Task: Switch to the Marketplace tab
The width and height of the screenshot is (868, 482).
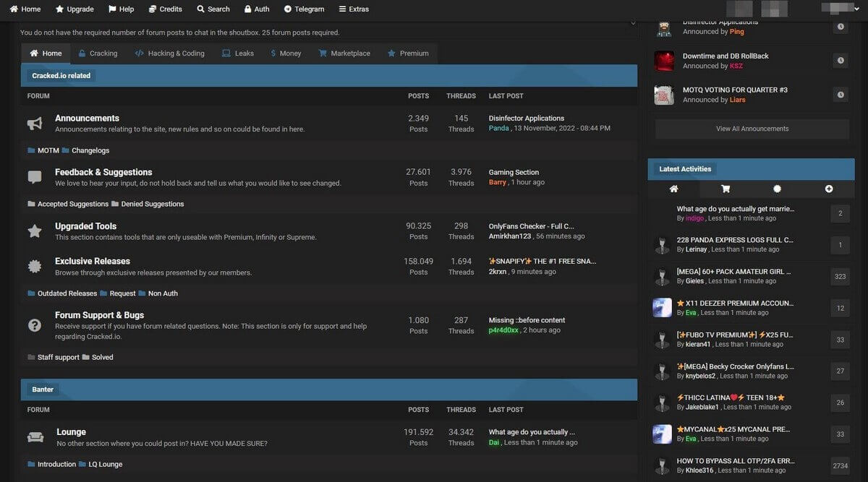Action: (x=344, y=53)
